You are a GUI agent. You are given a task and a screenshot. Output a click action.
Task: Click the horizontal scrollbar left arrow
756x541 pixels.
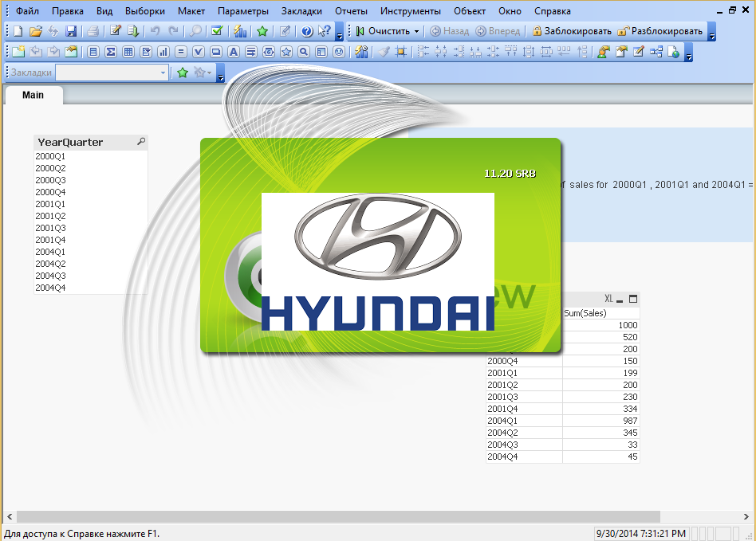pyautogui.click(x=10, y=516)
